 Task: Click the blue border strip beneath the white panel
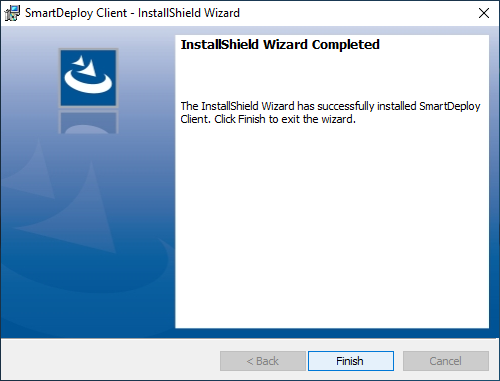(332, 333)
